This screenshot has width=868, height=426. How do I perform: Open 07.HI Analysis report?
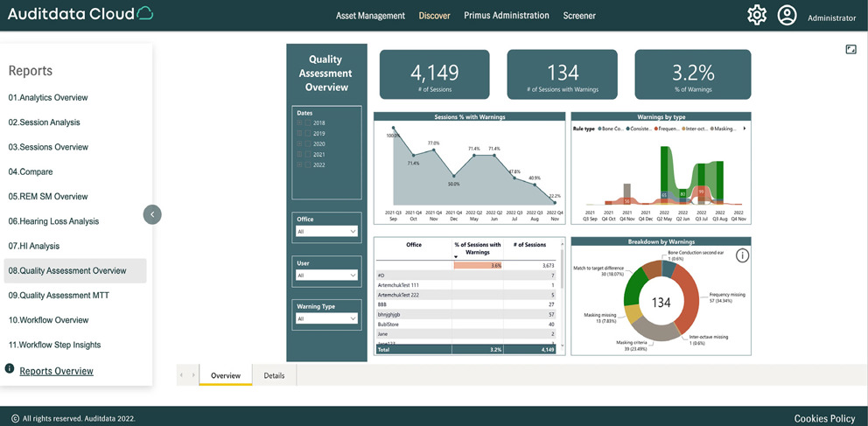34,246
